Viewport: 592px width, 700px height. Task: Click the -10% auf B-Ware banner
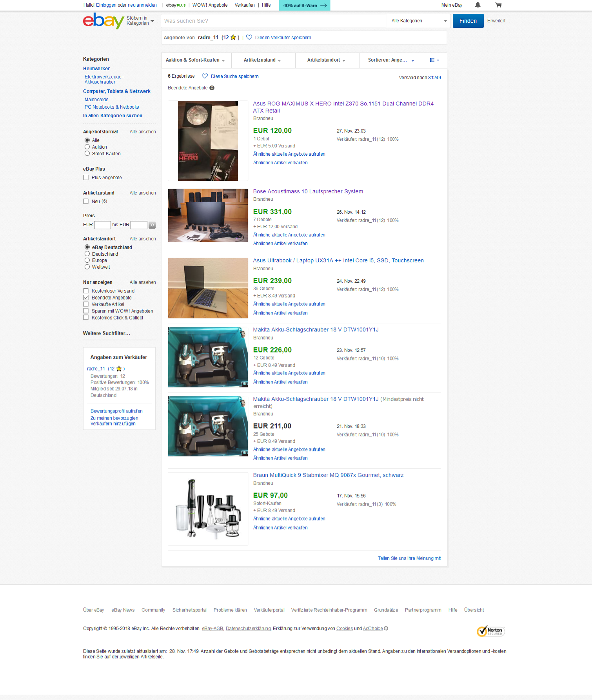pos(305,5)
